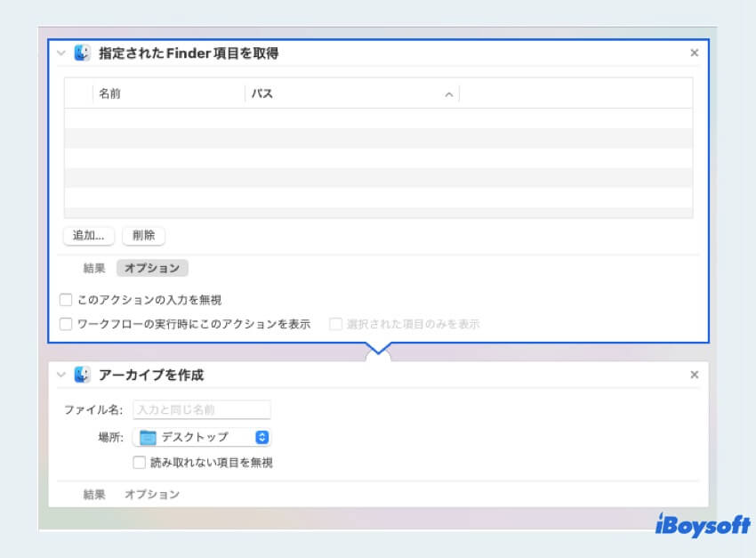Enable 読み取れない項目を無視 in Create Archive
The height and width of the screenshot is (558, 756).
click(x=139, y=462)
